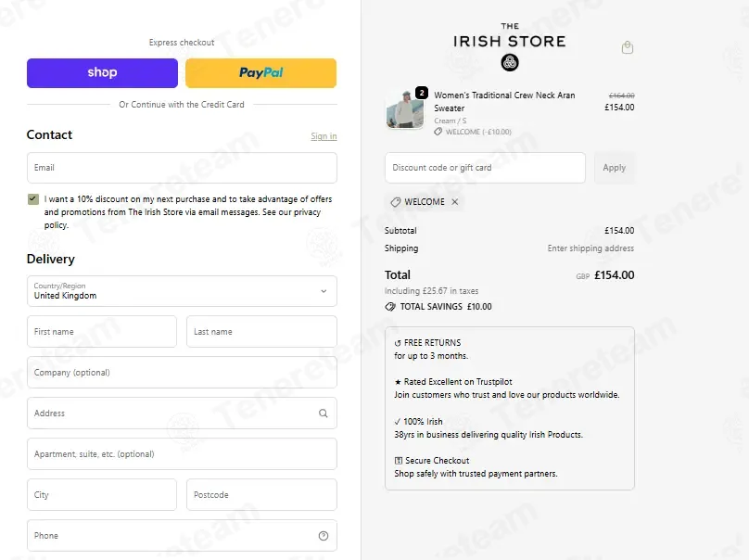Focus the Last name field
The width and height of the screenshot is (749, 560).
coord(261,332)
